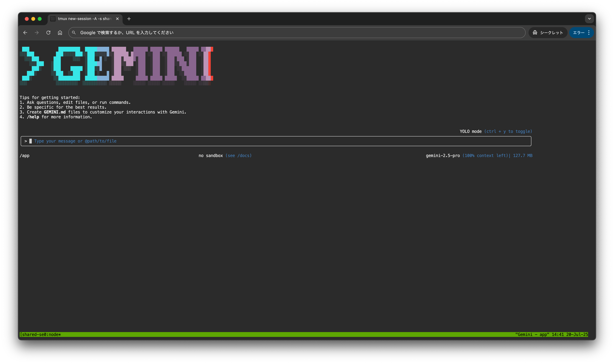Expand the tab search chevron at top right
This screenshot has height=364, width=614.
pos(589,19)
